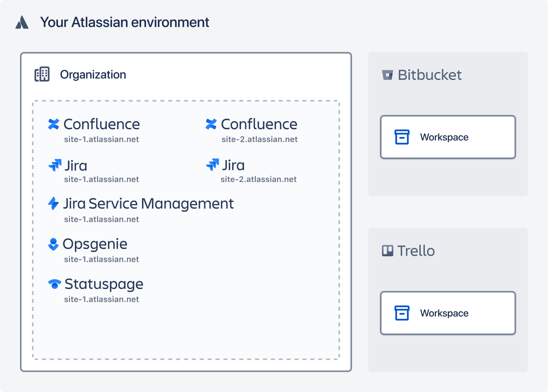Click the Bitbucket bucket icon
This screenshot has height=392, width=548.
[387, 75]
